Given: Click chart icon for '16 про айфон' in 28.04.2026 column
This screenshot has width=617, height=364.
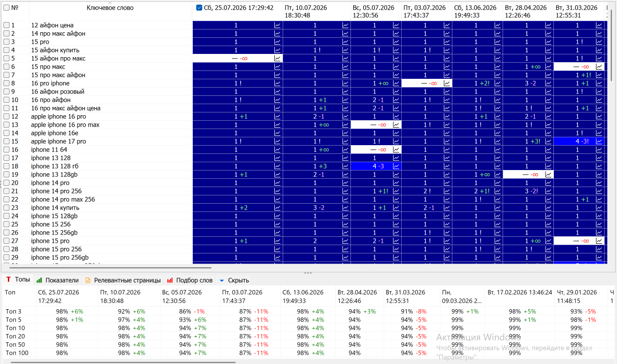Looking at the screenshot, I should [x=548, y=100].
